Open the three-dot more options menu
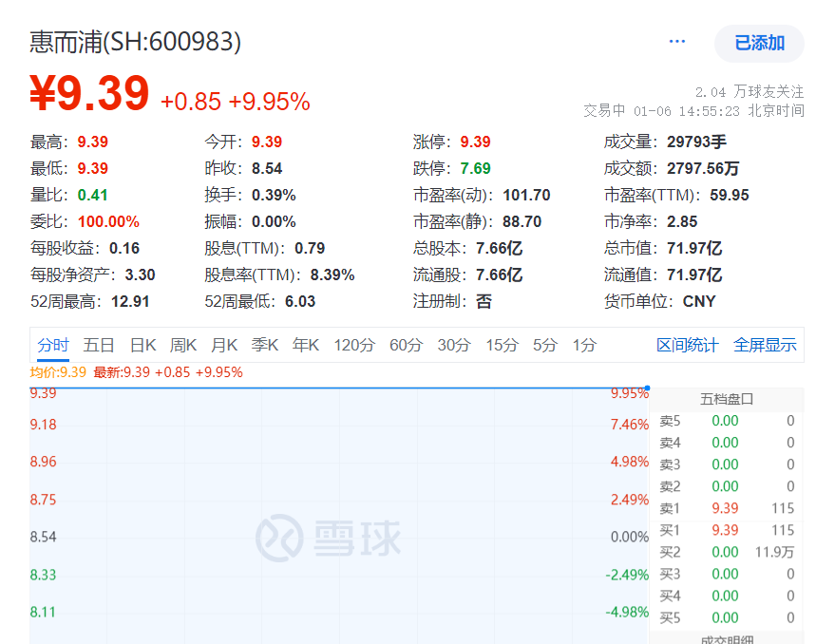816x644 pixels. click(676, 42)
